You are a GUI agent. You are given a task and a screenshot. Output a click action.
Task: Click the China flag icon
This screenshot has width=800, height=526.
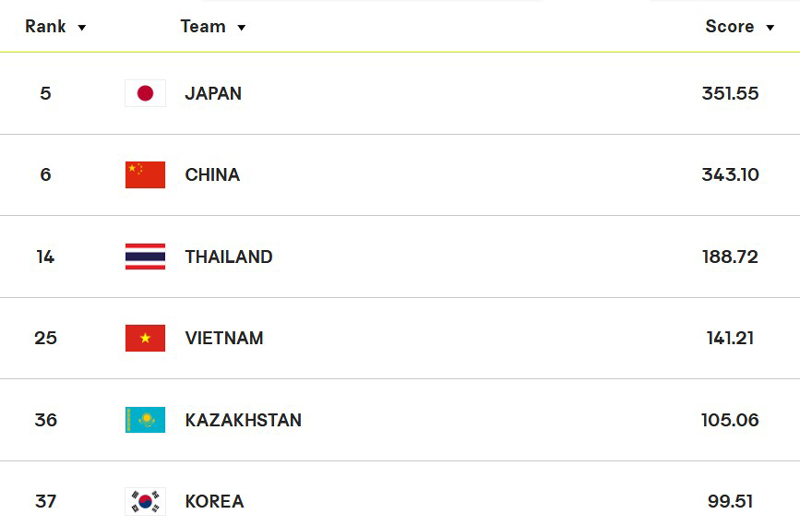pyautogui.click(x=145, y=175)
